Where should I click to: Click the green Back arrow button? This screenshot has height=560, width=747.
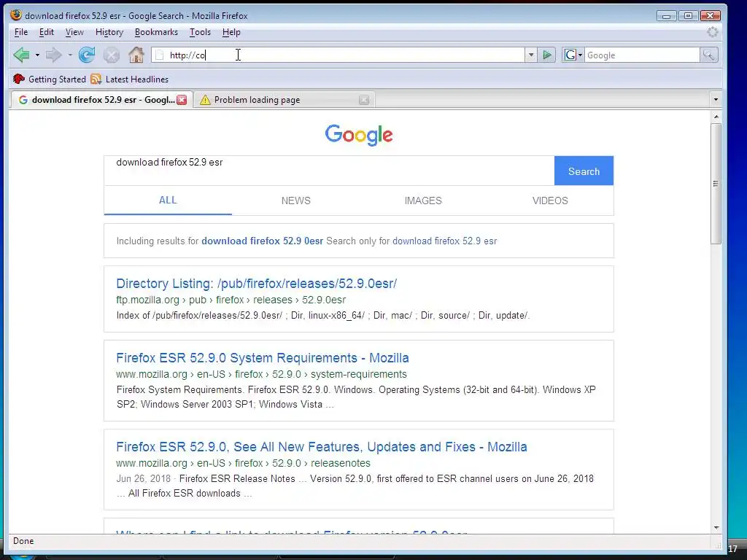[21, 55]
